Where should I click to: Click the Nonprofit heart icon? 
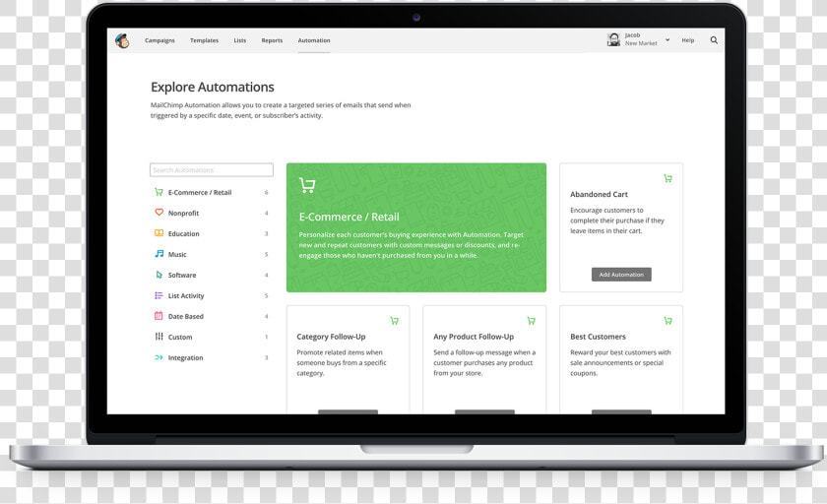[x=159, y=213]
